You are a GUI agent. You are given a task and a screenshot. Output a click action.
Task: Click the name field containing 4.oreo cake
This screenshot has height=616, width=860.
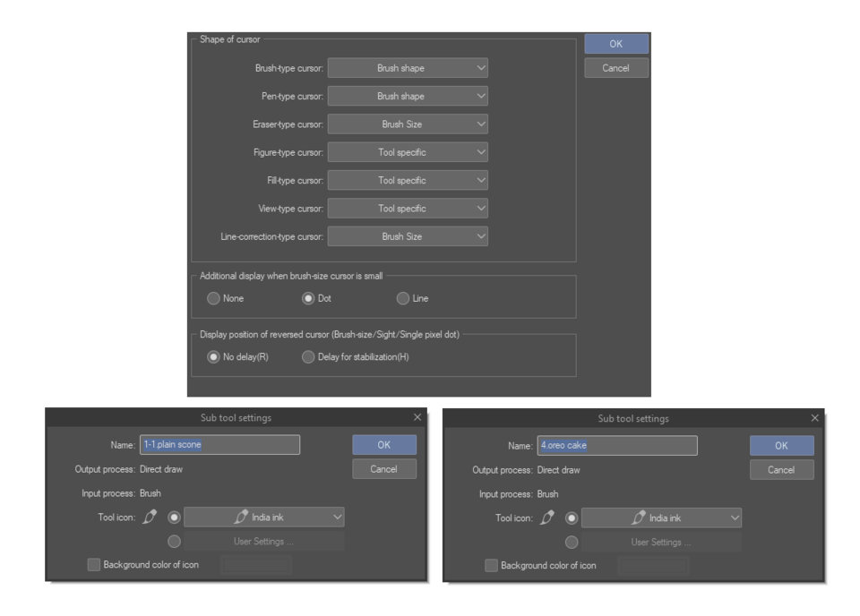617,446
